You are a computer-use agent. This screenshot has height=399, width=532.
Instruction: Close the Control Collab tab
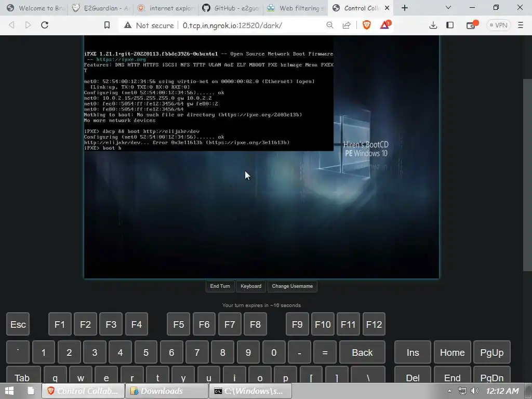pyautogui.click(x=387, y=8)
